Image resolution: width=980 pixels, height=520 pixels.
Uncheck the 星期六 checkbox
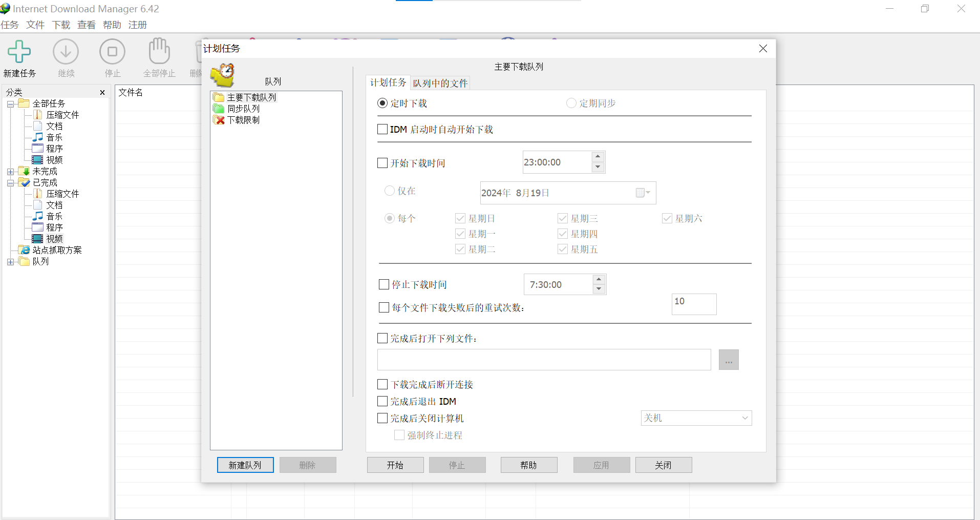[x=667, y=218]
